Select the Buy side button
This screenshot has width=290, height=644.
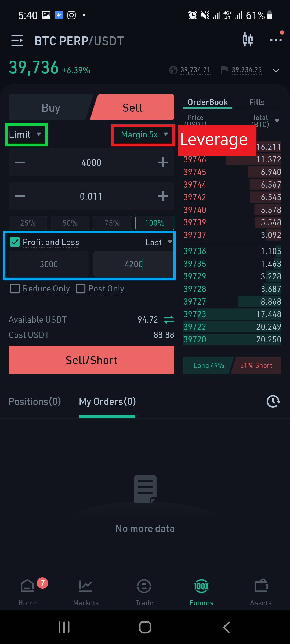click(x=51, y=107)
